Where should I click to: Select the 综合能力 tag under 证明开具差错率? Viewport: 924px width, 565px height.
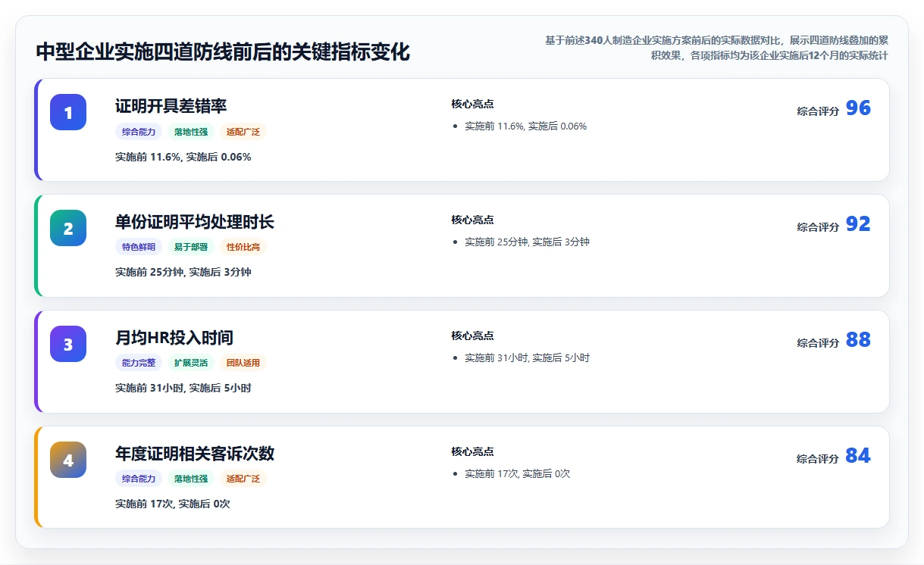[139, 132]
